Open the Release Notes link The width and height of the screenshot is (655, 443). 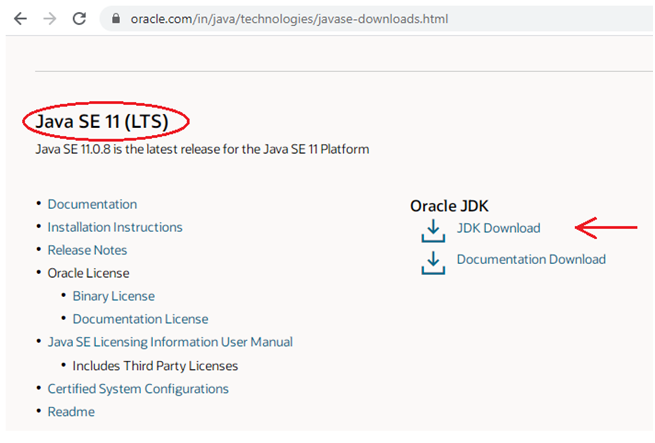87,250
